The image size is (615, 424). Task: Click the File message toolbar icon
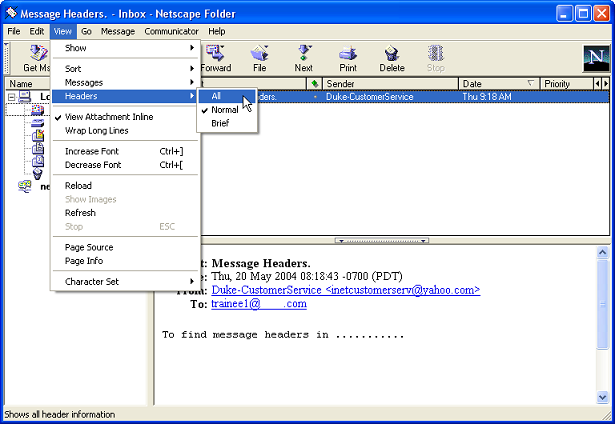coord(259,53)
